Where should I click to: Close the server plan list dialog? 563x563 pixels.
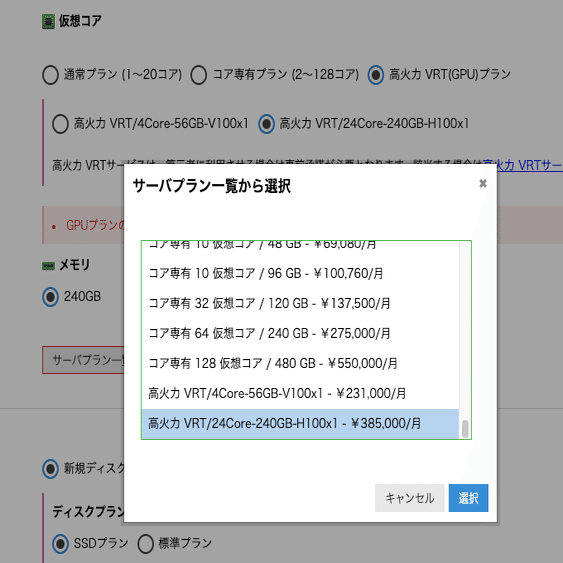tap(483, 183)
